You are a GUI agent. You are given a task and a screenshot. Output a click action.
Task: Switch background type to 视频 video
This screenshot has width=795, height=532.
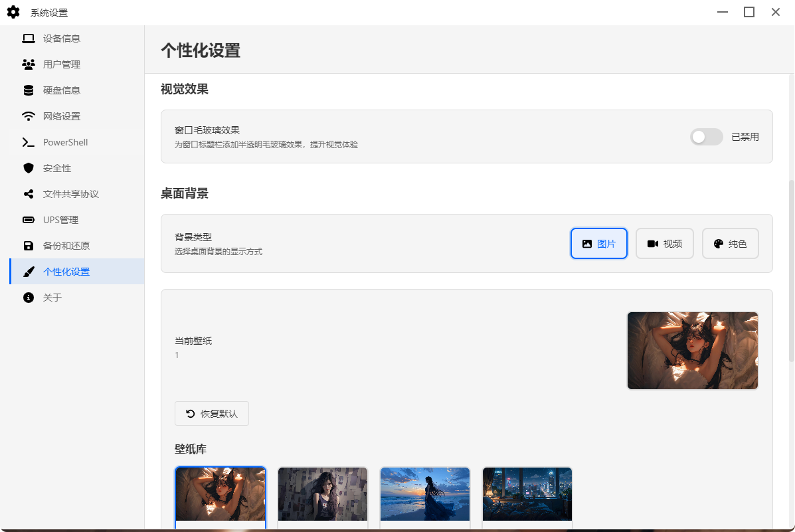(x=664, y=243)
